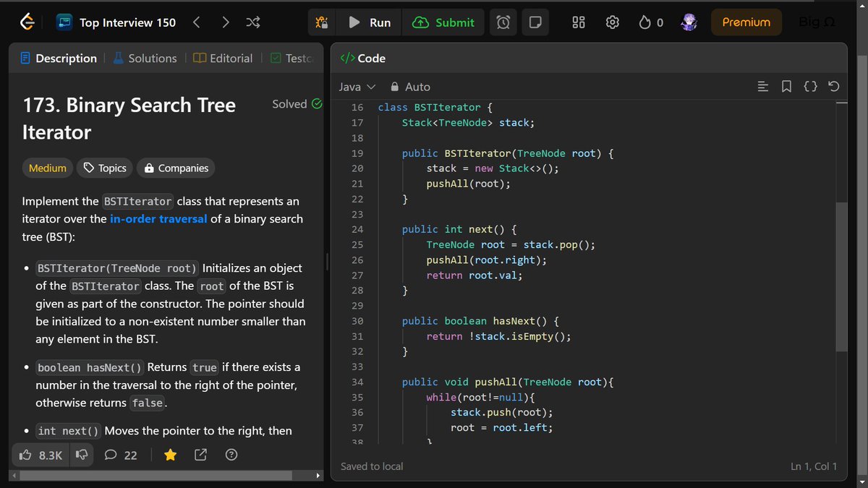868x488 pixels.
Task: Follow the in-order traversal link
Action: coord(158,218)
